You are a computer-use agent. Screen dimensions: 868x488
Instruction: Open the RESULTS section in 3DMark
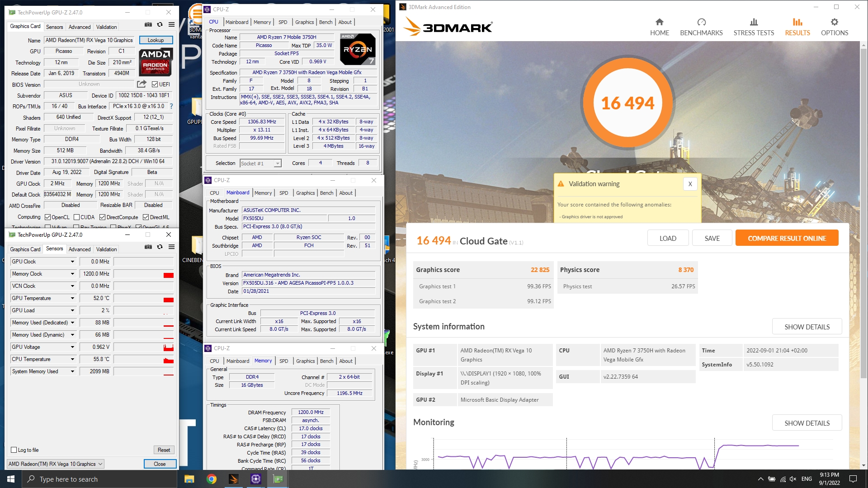point(797,27)
